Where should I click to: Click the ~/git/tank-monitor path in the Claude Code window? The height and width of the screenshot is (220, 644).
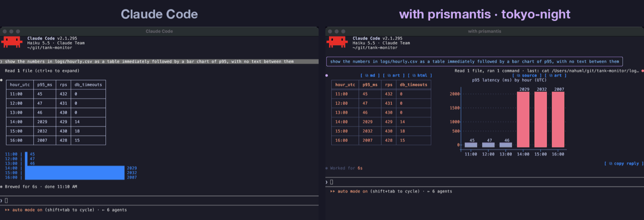tap(50, 47)
